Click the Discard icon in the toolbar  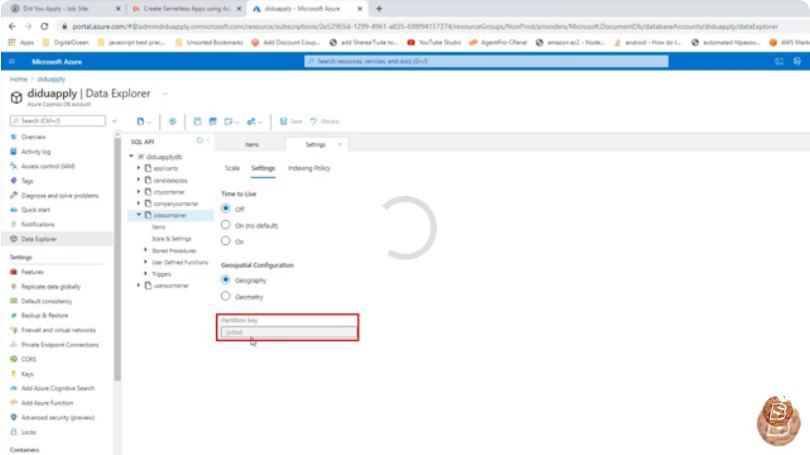point(314,121)
